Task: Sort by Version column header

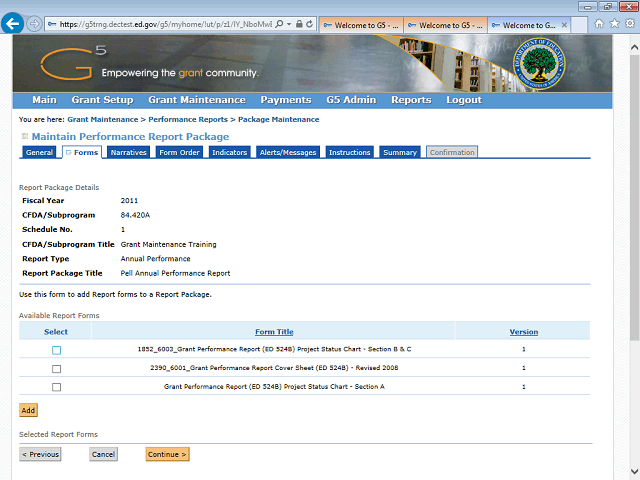Action: pos(524,332)
